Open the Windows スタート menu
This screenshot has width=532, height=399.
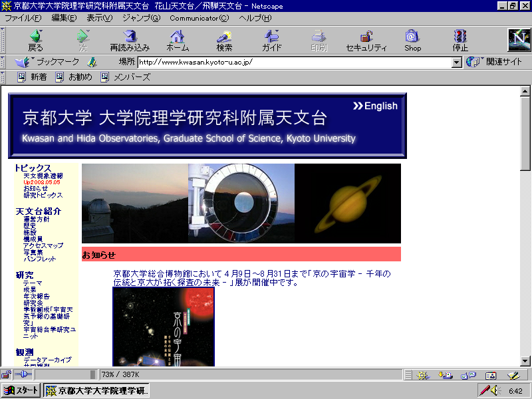point(21,390)
